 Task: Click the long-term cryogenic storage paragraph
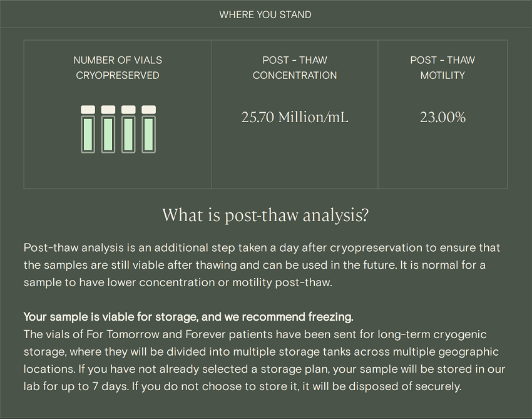pos(264,360)
